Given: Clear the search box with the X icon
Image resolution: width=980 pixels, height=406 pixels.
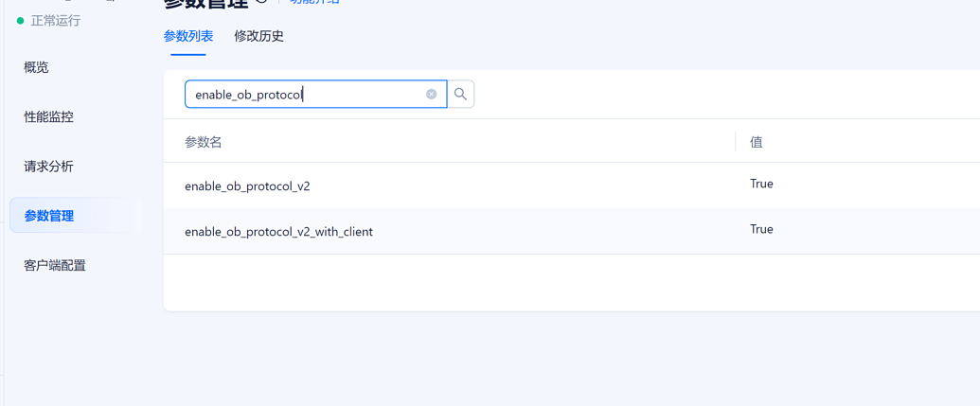Looking at the screenshot, I should pos(431,95).
